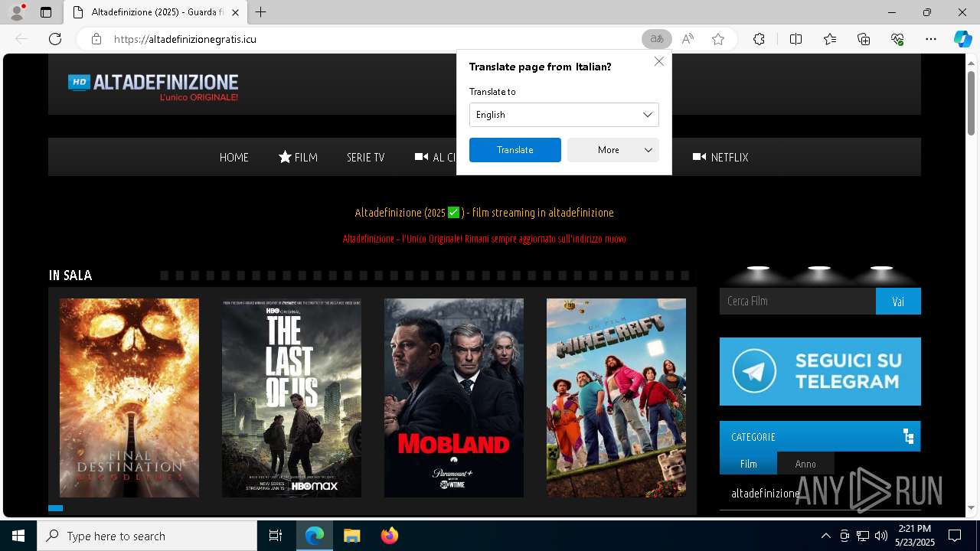
Task: Click the taskbar clock and date
Action: (x=915, y=536)
